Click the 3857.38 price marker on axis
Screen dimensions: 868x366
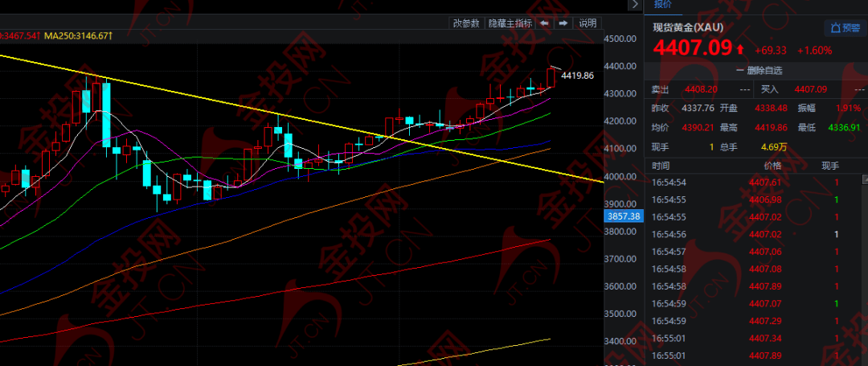click(624, 216)
